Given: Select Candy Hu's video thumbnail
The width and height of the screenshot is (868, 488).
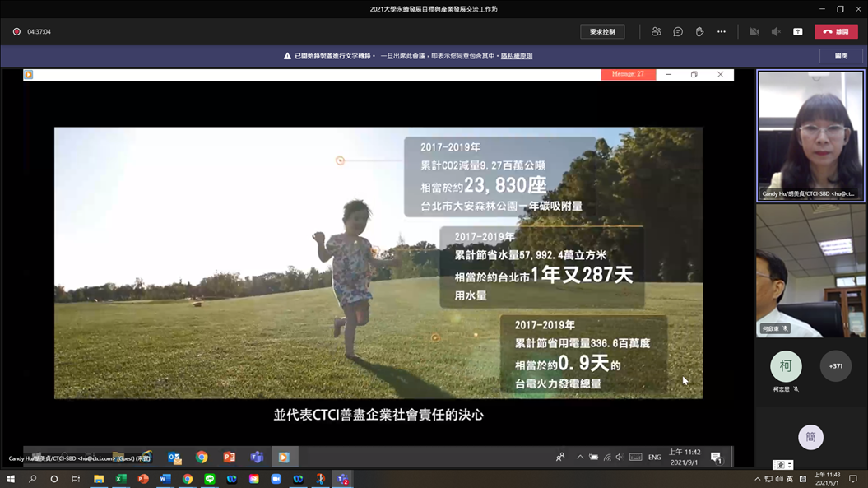Looking at the screenshot, I should 810,136.
